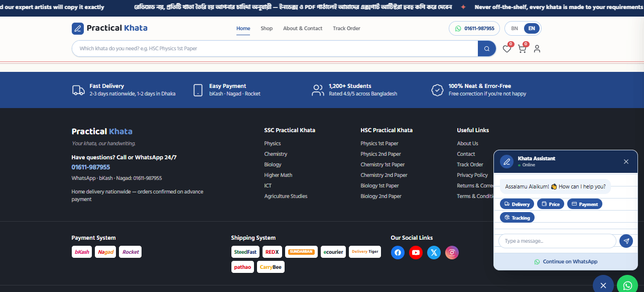Image resolution: width=644 pixels, height=292 pixels.
Task: Open SSC Biology footer link
Action: (273, 165)
